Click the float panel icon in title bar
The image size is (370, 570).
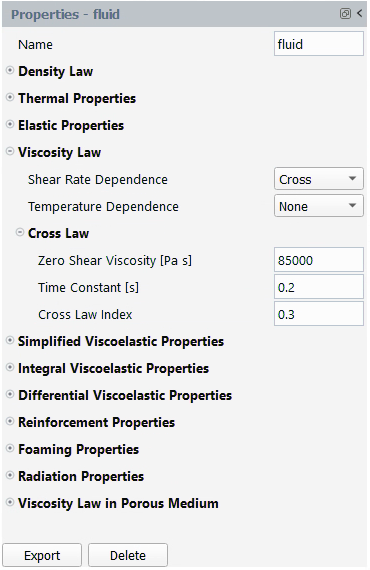(x=345, y=14)
